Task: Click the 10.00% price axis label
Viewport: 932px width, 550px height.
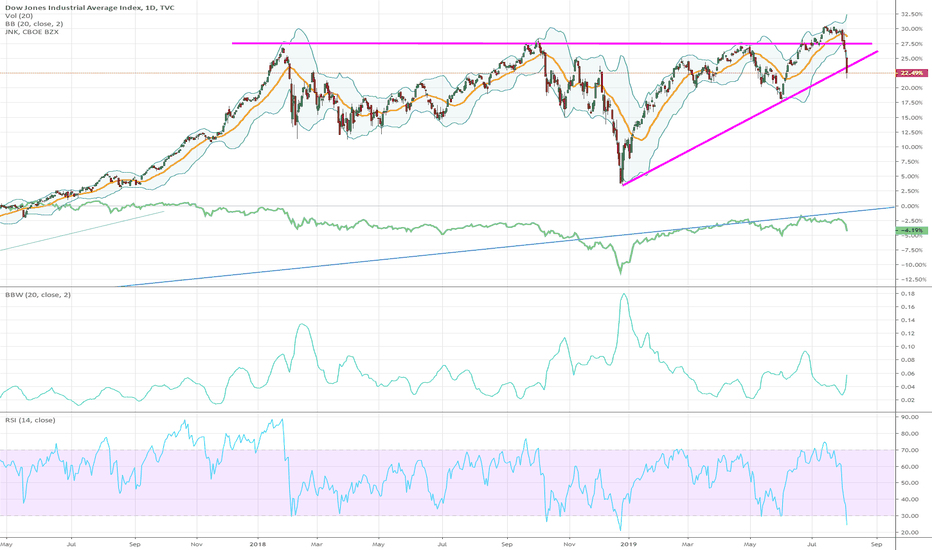Action: coord(912,147)
